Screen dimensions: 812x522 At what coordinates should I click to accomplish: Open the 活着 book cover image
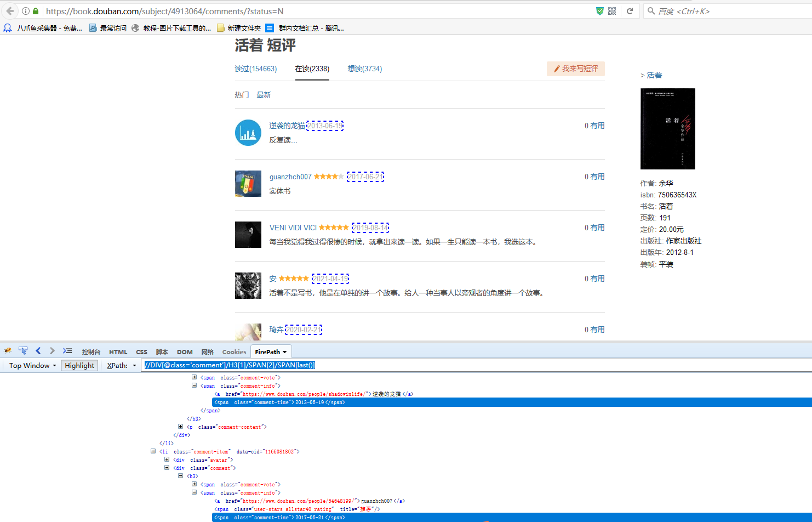[x=667, y=129]
